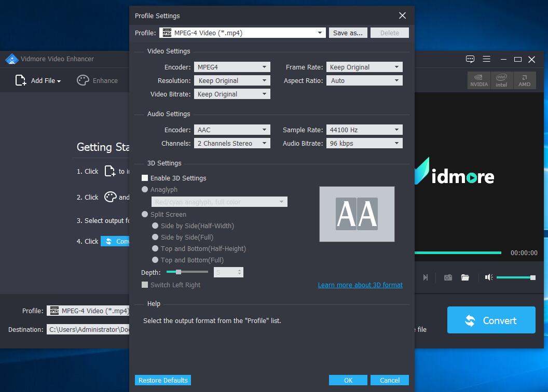Toggle AMD acceleration icon
This screenshot has width=548, height=392.
coord(525,80)
